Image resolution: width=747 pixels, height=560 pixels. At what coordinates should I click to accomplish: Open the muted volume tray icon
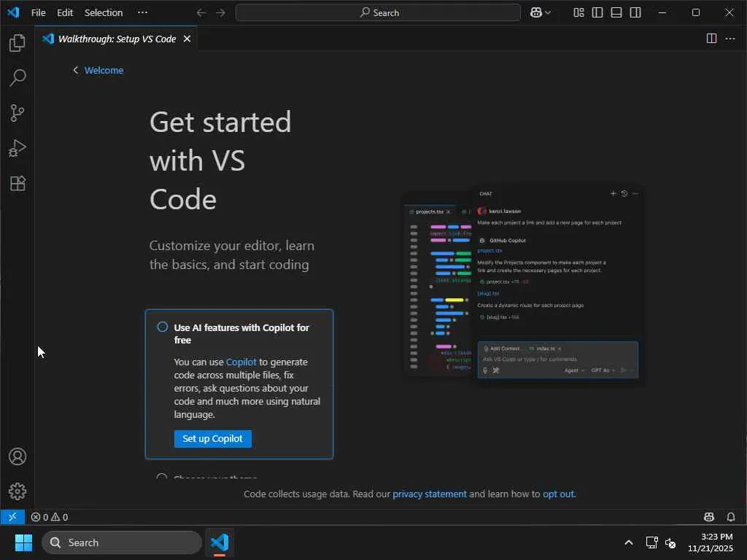pos(671,542)
